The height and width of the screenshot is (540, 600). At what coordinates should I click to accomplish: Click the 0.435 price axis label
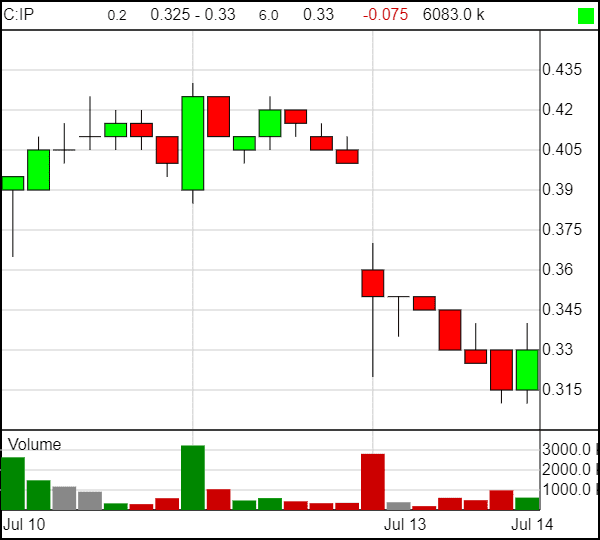[x=562, y=70]
